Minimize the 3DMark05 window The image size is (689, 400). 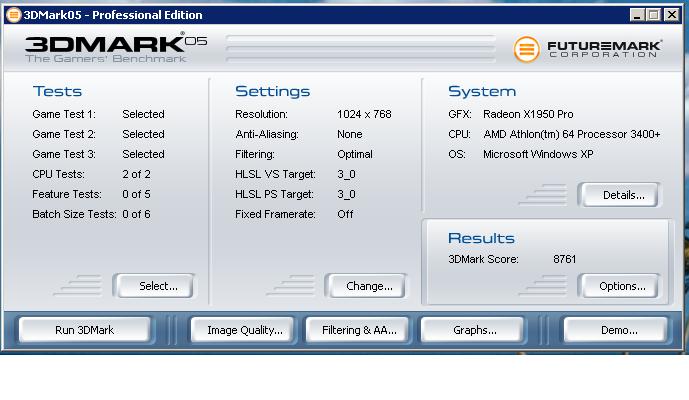(637, 15)
